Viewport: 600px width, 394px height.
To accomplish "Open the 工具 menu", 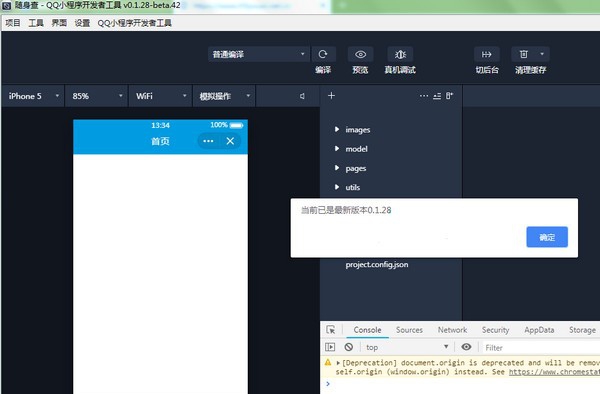I will [x=36, y=23].
